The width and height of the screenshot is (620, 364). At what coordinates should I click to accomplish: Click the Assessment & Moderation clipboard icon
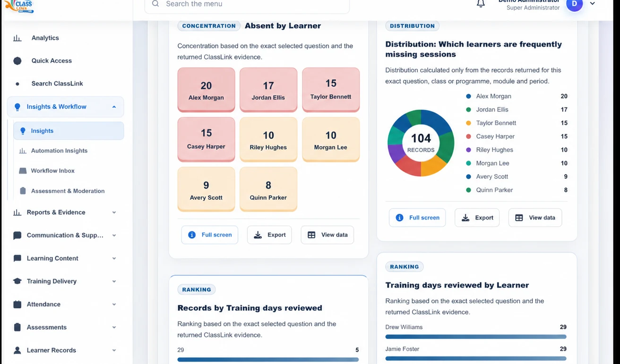(x=23, y=191)
